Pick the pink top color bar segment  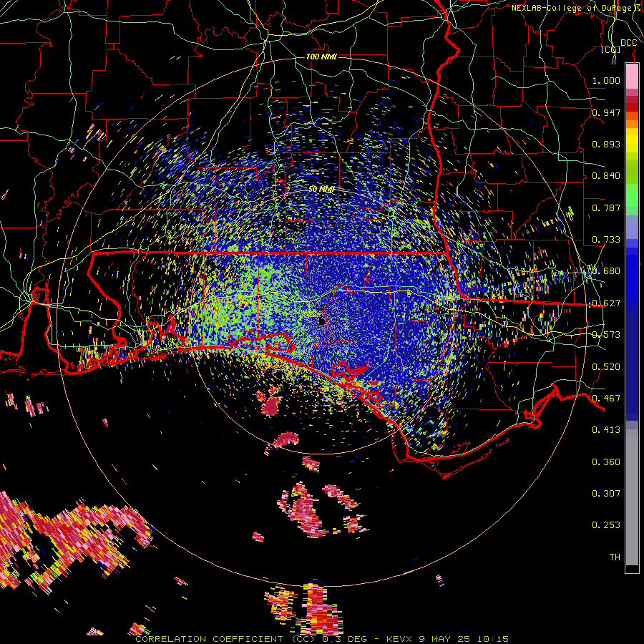tap(632, 77)
